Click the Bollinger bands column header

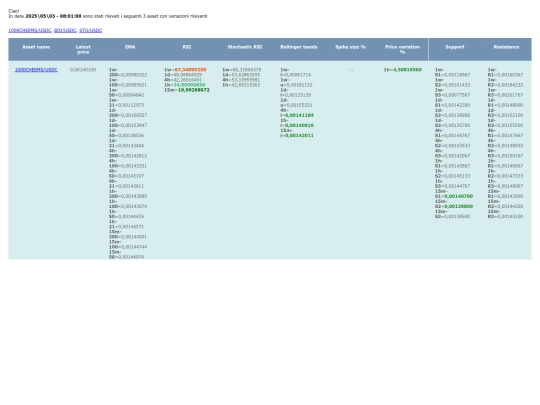click(299, 47)
